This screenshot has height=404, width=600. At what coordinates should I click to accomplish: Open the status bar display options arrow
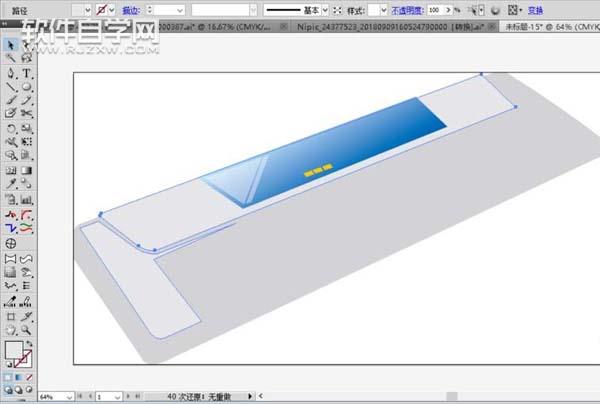250,396
